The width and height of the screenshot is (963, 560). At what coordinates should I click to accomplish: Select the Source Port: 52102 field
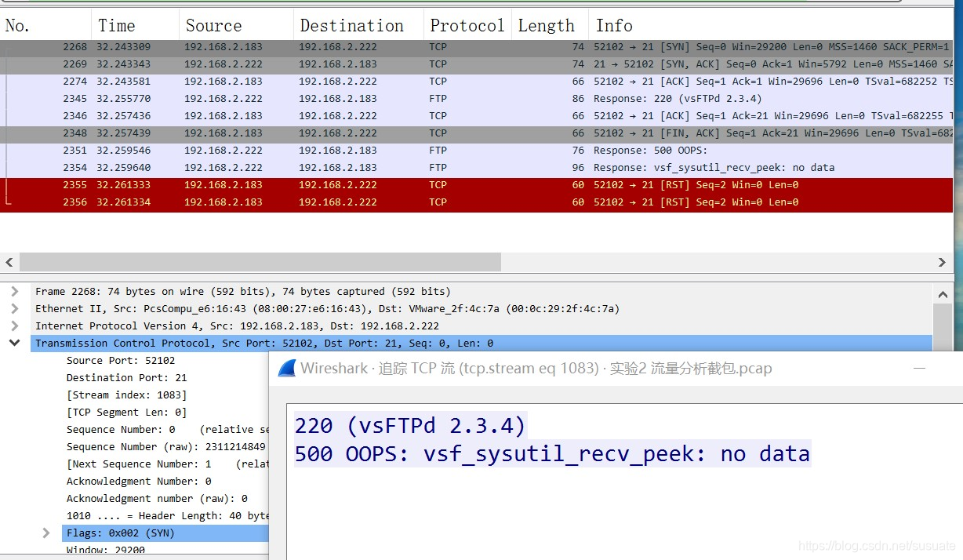pyautogui.click(x=121, y=360)
